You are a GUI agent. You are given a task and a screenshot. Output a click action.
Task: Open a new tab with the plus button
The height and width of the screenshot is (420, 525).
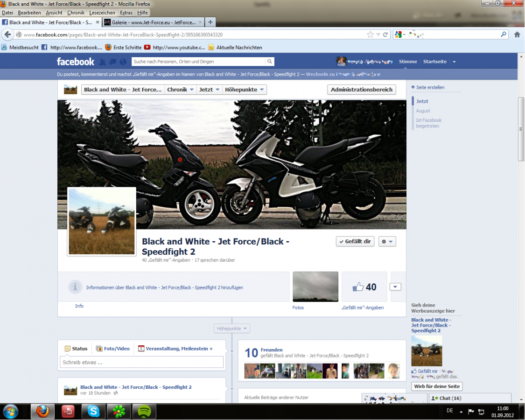210,22
